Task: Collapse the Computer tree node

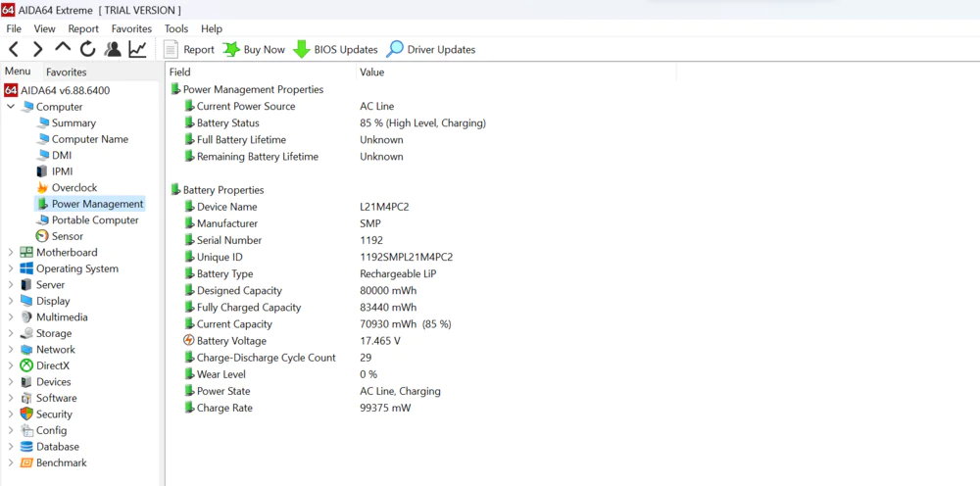Action: tap(11, 107)
